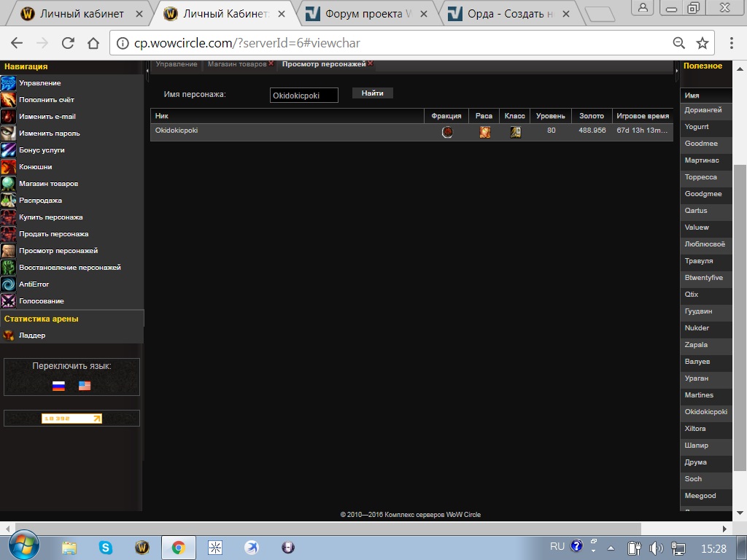Open Ладдер arena statistics icon
The image size is (747, 560).
pyautogui.click(x=8, y=335)
